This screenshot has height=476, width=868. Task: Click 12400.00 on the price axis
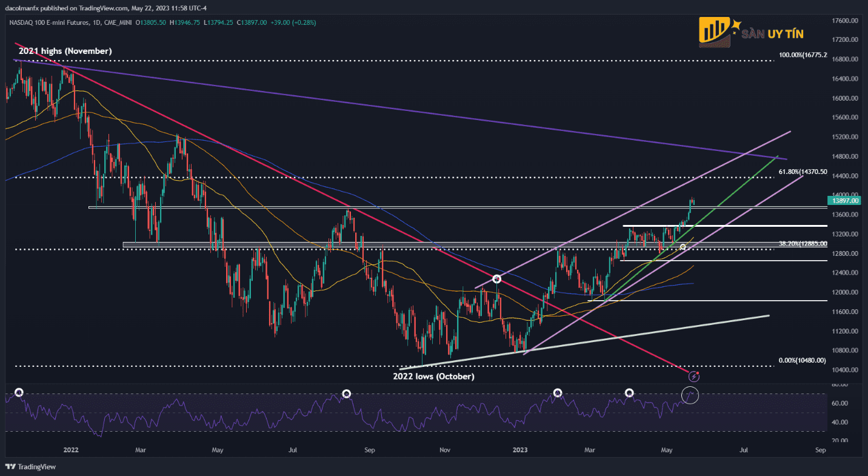point(845,273)
